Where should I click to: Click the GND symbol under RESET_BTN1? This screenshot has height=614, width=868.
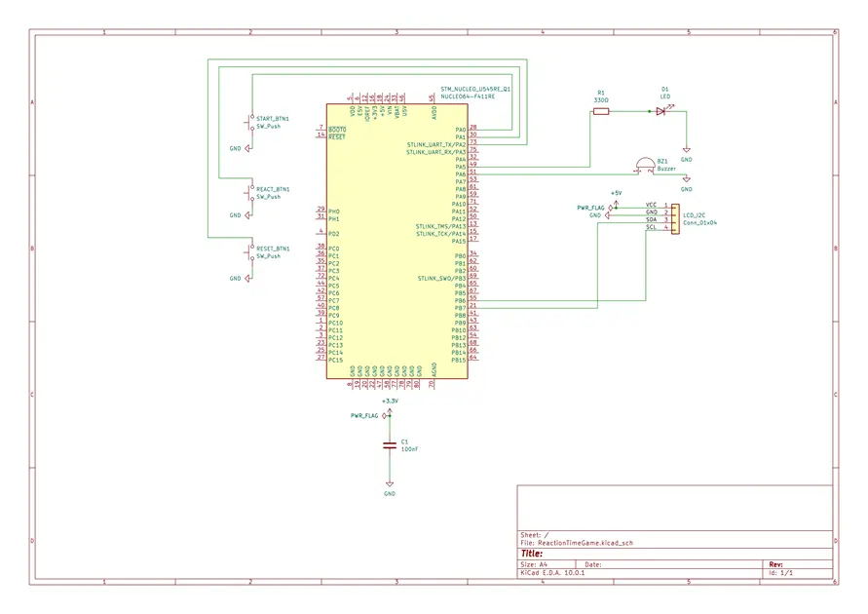247,278
